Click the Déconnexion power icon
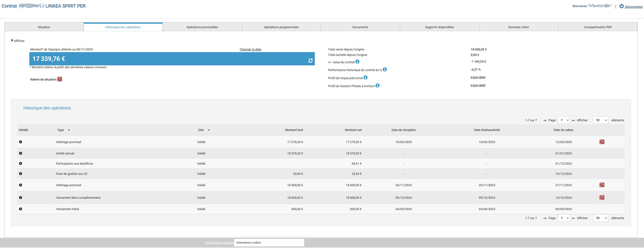This screenshot has width=644, height=248. [x=621, y=6]
